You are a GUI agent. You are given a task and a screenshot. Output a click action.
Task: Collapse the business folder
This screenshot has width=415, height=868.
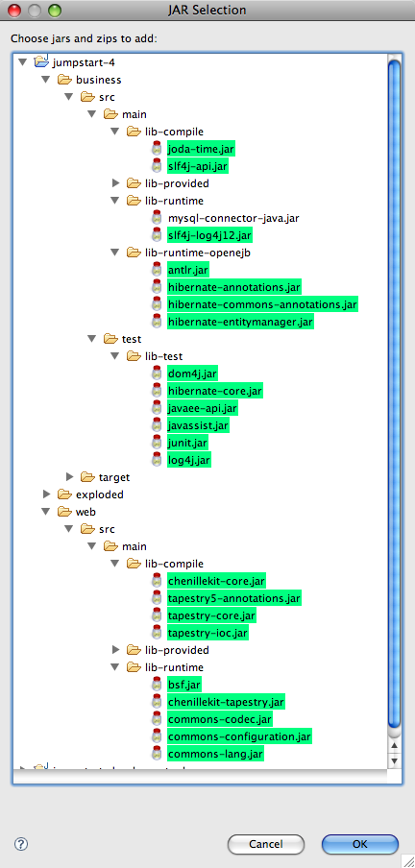[x=46, y=80]
